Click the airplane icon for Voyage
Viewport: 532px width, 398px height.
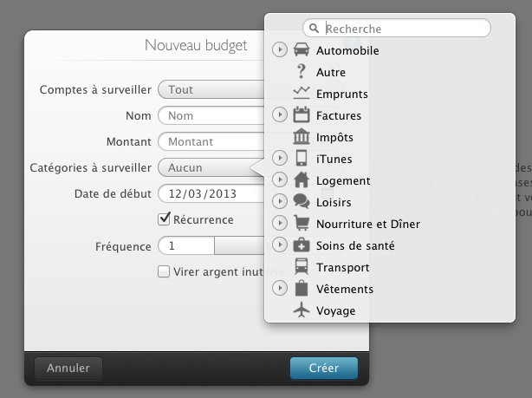pyautogui.click(x=302, y=310)
